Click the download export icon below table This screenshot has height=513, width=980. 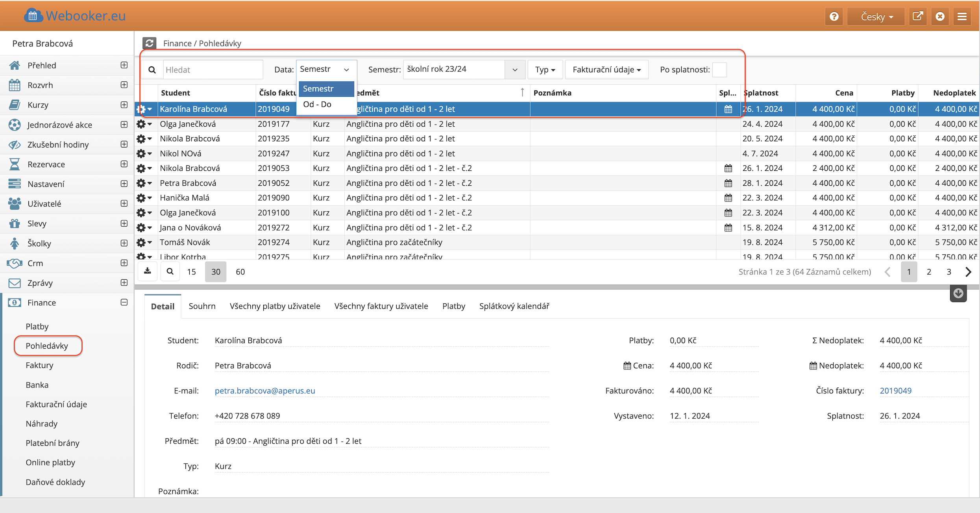pos(148,271)
